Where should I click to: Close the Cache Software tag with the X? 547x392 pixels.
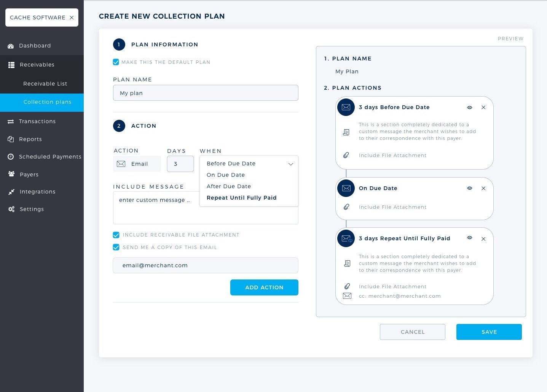pyautogui.click(x=72, y=17)
